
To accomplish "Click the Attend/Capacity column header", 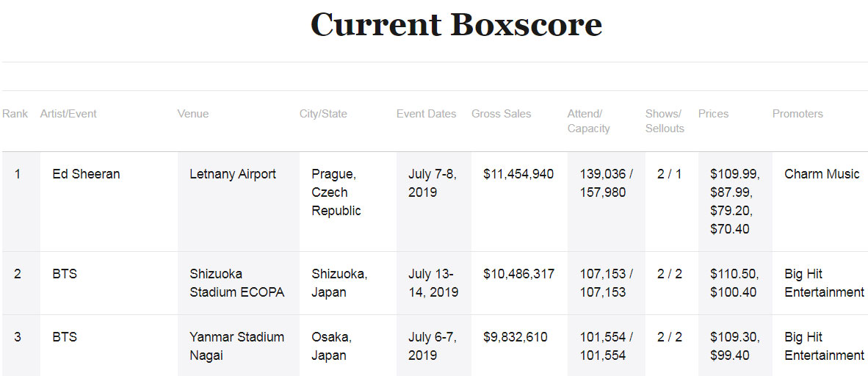I will [588, 120].
